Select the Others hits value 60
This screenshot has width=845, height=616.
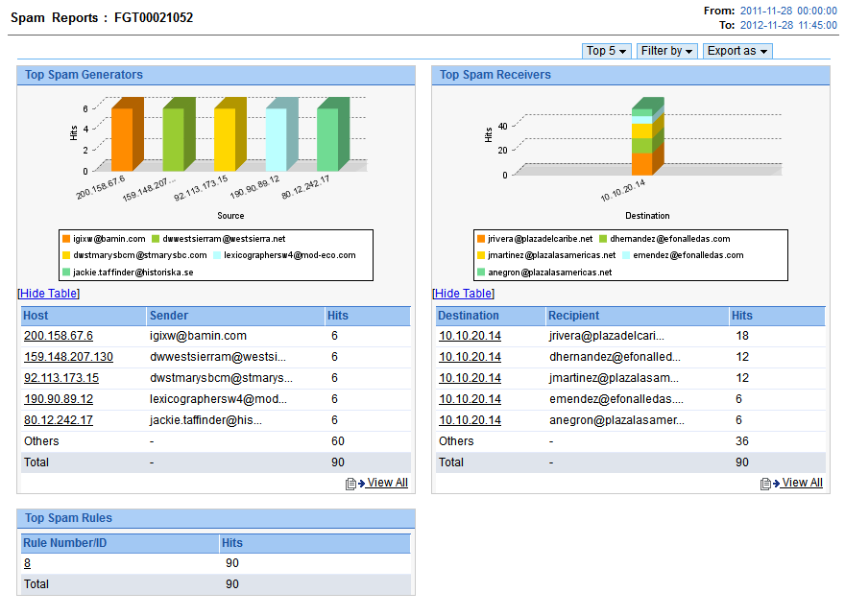338,441
